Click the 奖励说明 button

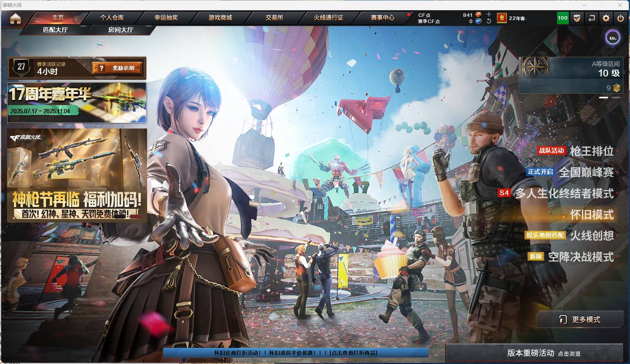(x=117, y=68)
